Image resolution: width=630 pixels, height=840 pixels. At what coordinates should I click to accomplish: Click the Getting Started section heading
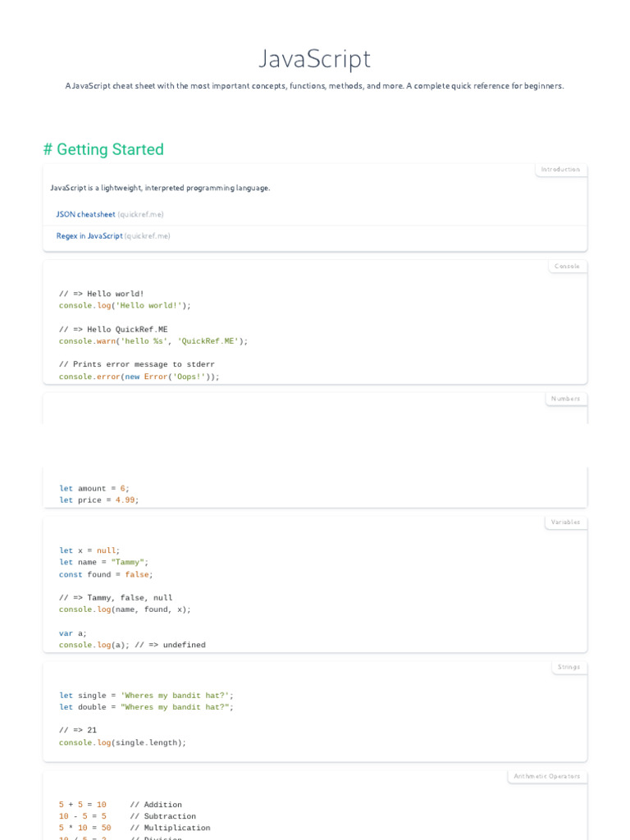click(x=103, y=149)
